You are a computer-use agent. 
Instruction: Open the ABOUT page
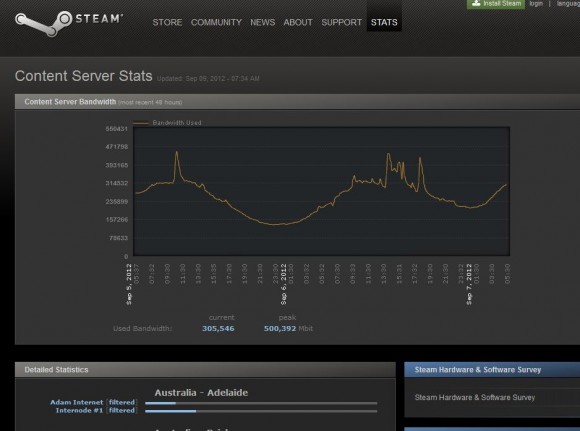298,22
